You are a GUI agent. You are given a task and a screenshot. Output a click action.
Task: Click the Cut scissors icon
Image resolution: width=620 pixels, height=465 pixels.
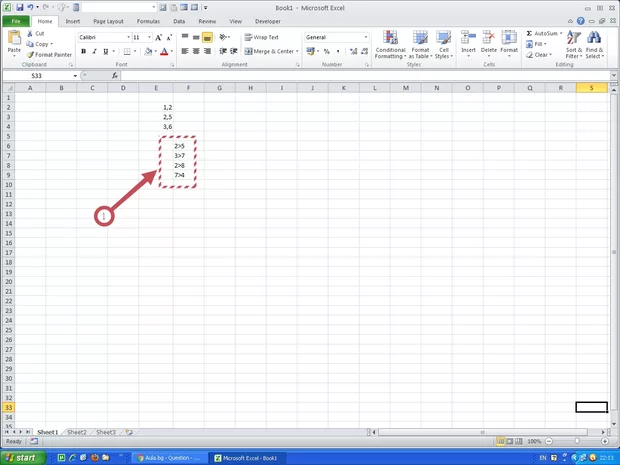[x=30, y=33]
